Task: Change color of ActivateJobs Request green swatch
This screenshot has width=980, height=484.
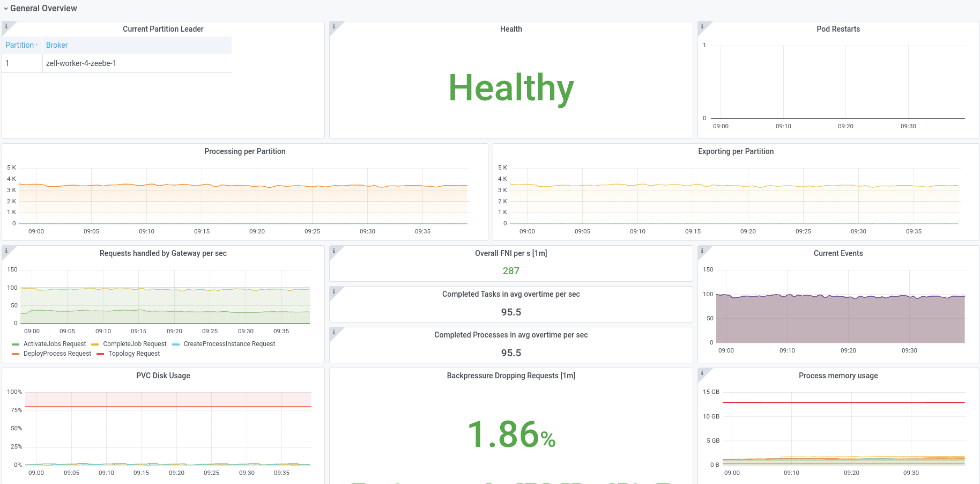Action: tap(16, 344)
